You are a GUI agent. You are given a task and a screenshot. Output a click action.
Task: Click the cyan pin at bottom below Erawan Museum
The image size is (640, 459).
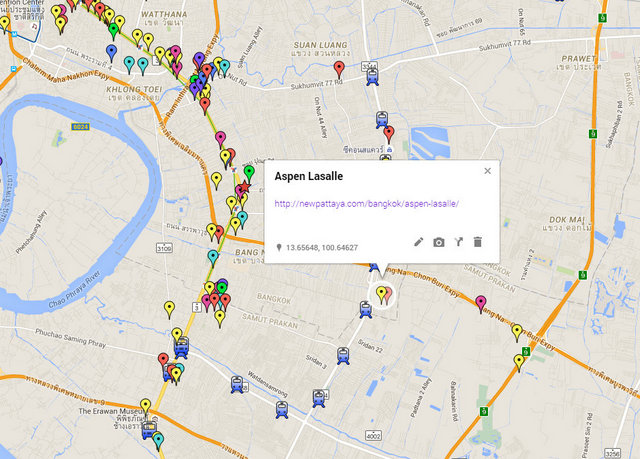click(158, 441)
